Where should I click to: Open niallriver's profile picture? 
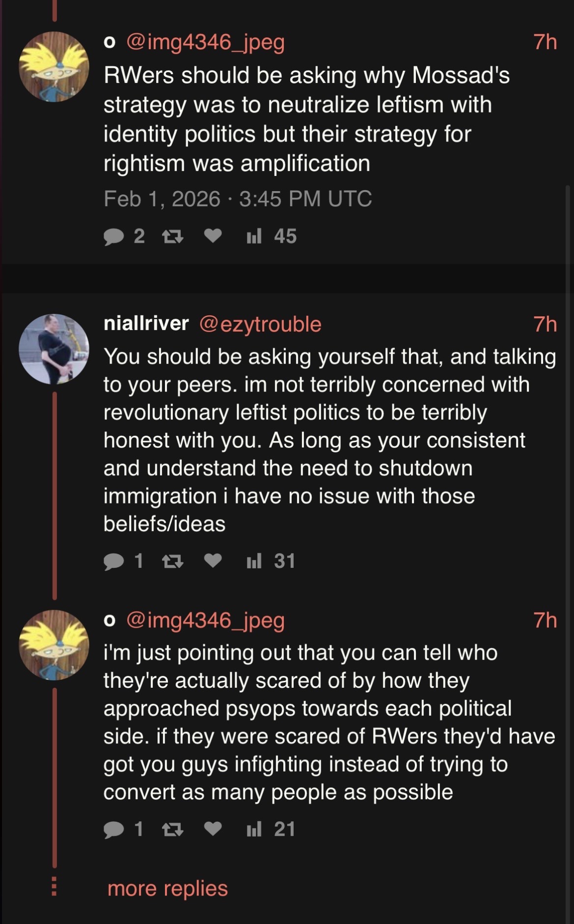pos(54,349)
